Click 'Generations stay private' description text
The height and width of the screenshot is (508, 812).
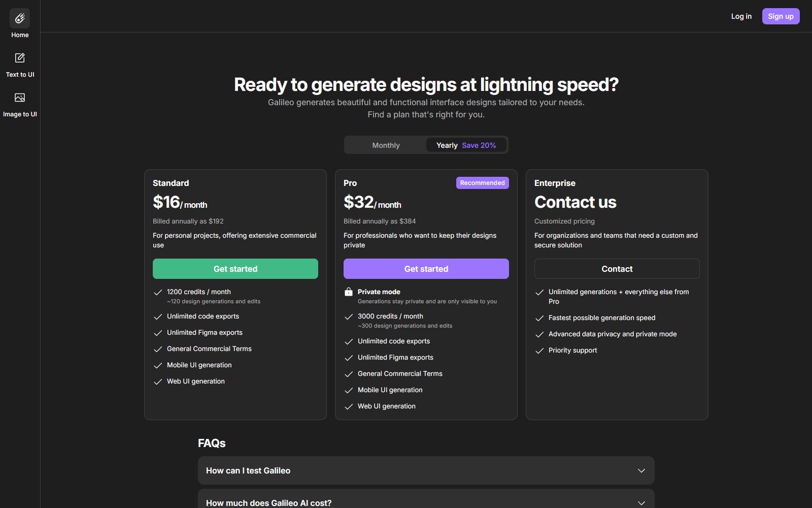pos(427,301)
